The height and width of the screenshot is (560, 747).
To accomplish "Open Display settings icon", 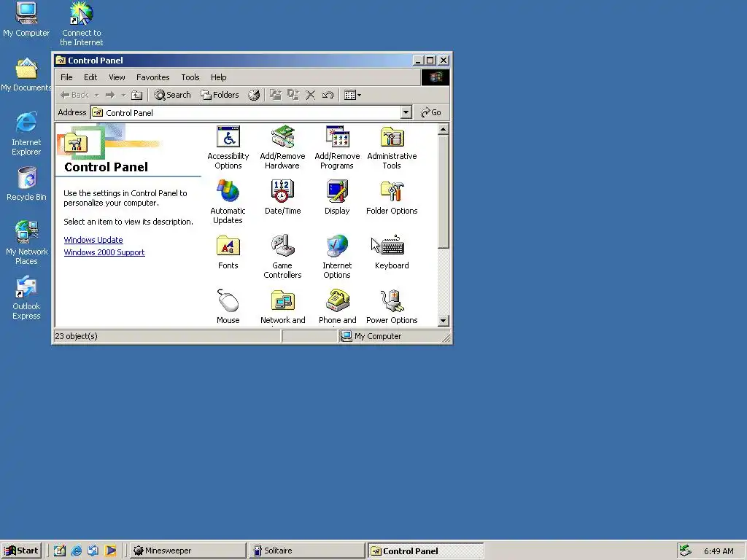I will (x=337, y=197).
